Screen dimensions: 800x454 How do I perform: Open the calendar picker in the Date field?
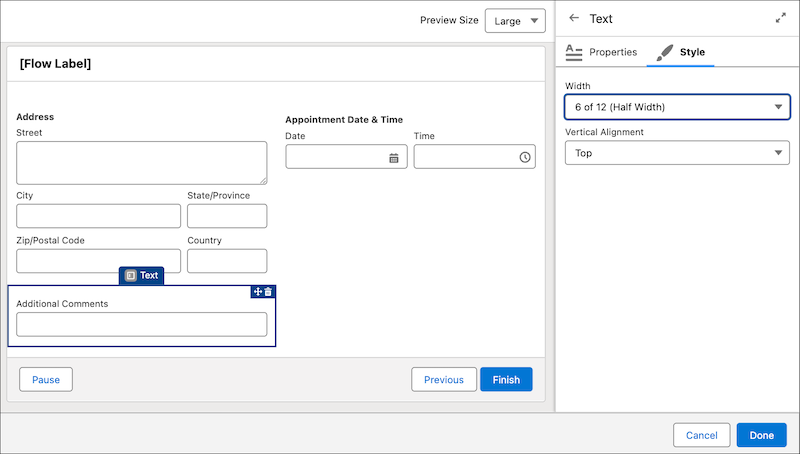pos(394,158)
